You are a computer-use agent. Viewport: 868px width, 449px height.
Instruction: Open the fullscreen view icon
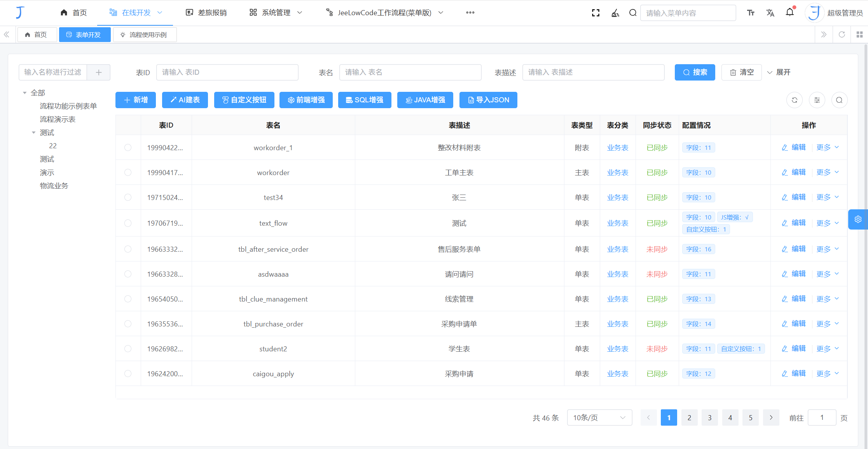pyautogui.click(x=596, y=12)
